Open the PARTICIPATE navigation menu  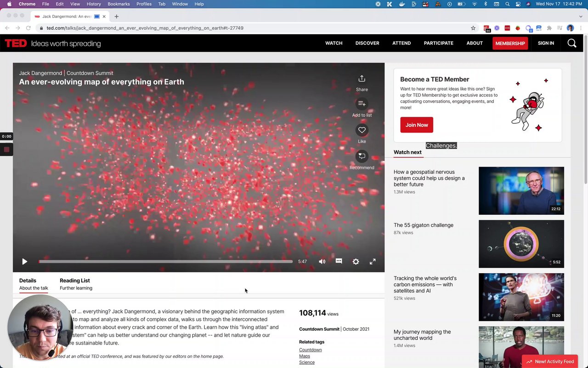(438, 43)
